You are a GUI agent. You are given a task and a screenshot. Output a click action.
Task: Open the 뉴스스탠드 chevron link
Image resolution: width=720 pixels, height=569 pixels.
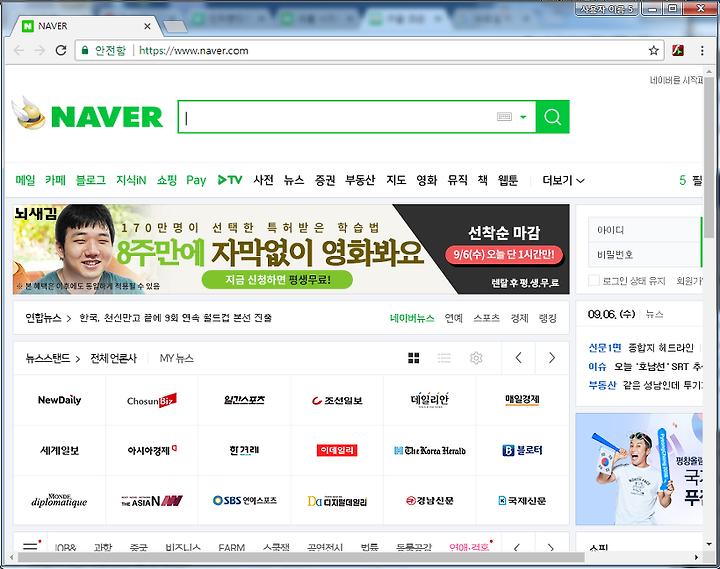click(x=78, y=359)
